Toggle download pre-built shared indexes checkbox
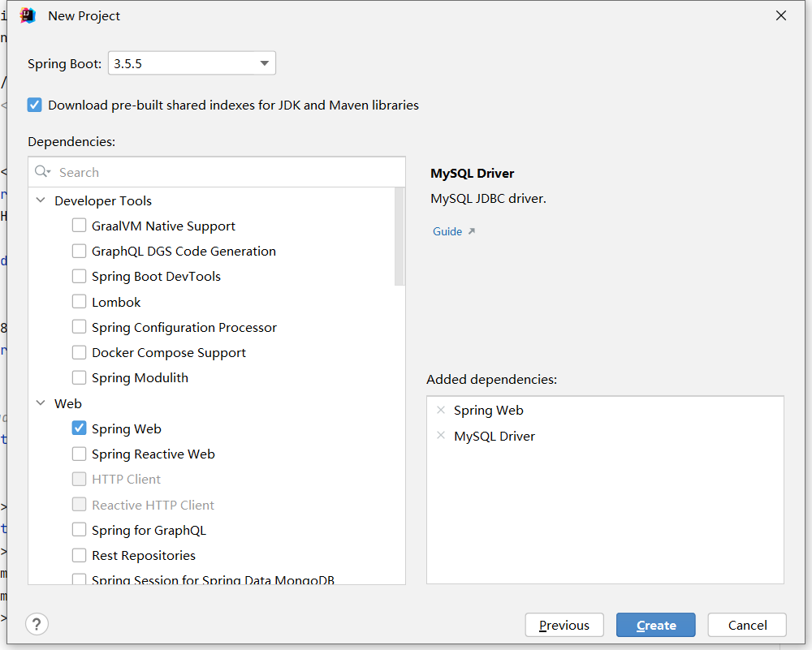This screenshot has height=650, width=812. tap(35, 105)
